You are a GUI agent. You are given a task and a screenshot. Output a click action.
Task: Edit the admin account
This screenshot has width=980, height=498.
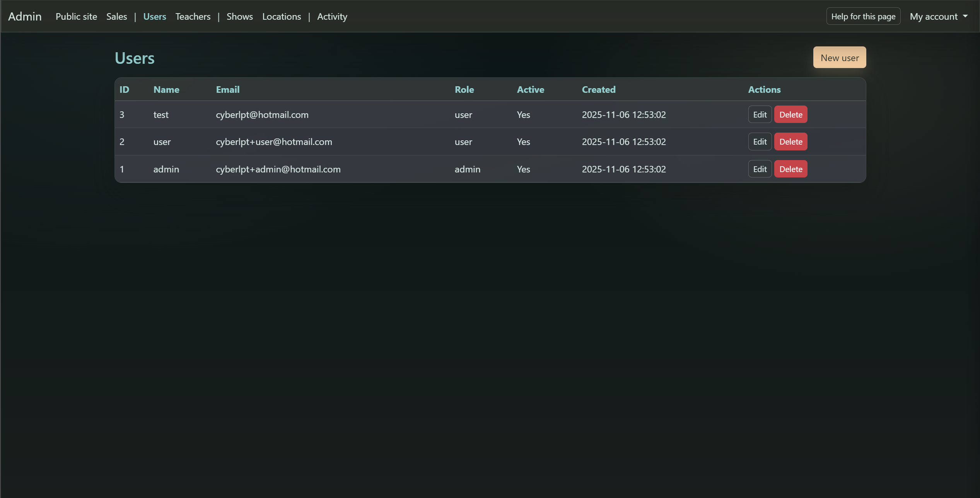[760, 169]
